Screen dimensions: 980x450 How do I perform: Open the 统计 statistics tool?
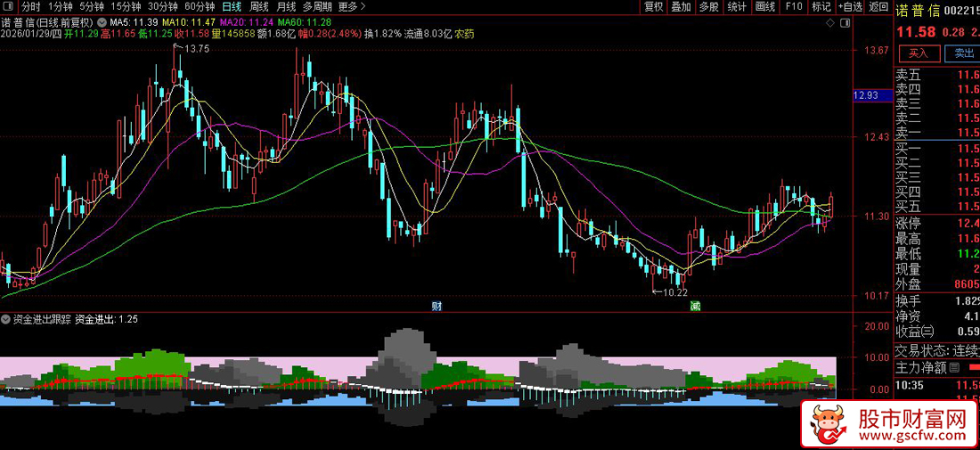(737, 7)
